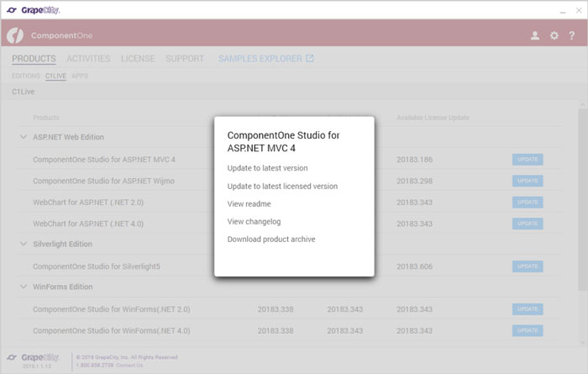Click the help question mark icon
This screenshot has height=374, width=588.
click(x=571, y=35)
